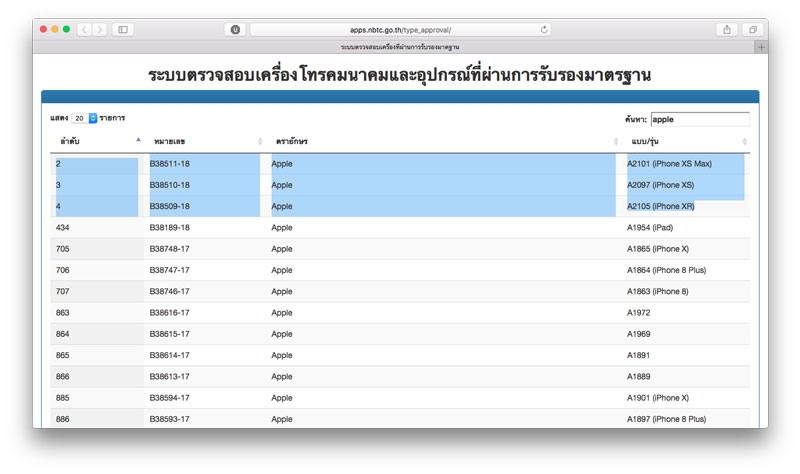Open the uBlock extension icon

[x=235, y=30]
